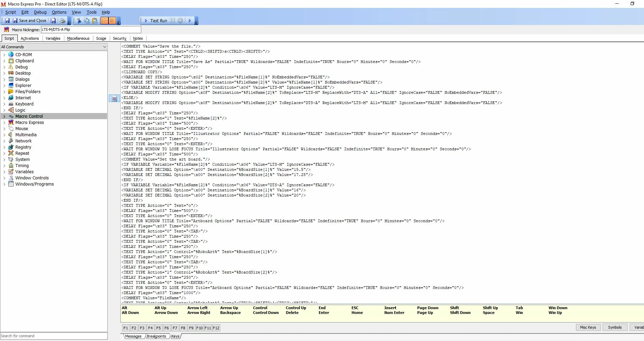Click the Explorer category icon
Image resolution: width=644 pixels, height=341 pixels.
point(11,85)
